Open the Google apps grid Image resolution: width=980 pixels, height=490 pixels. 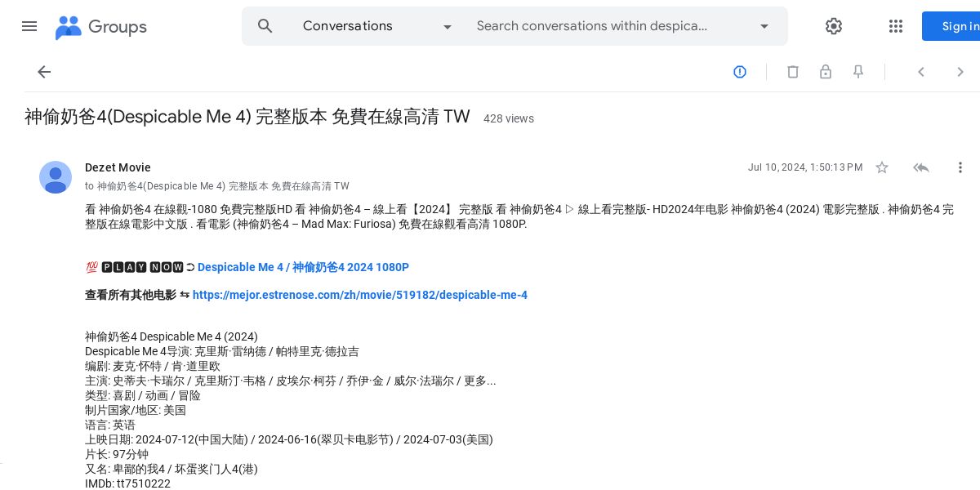[x=896, y=26]
